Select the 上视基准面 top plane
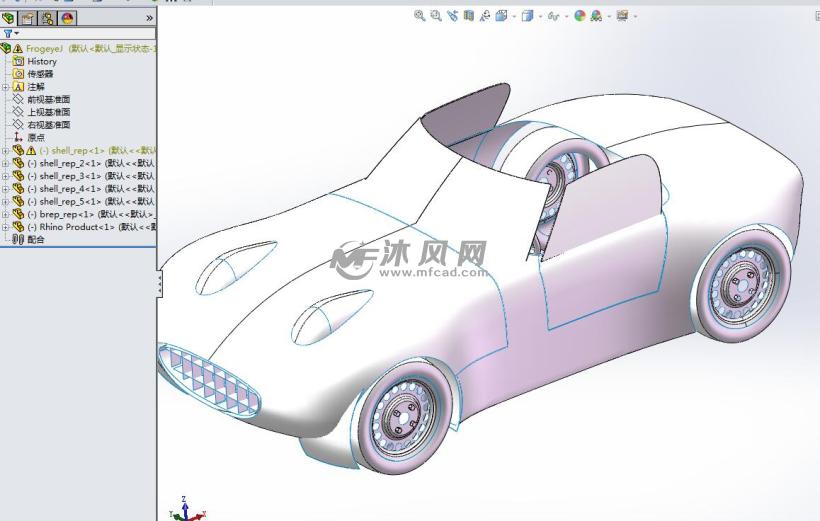Viewport: 820px width, 521px height. (x=49, y=112)
